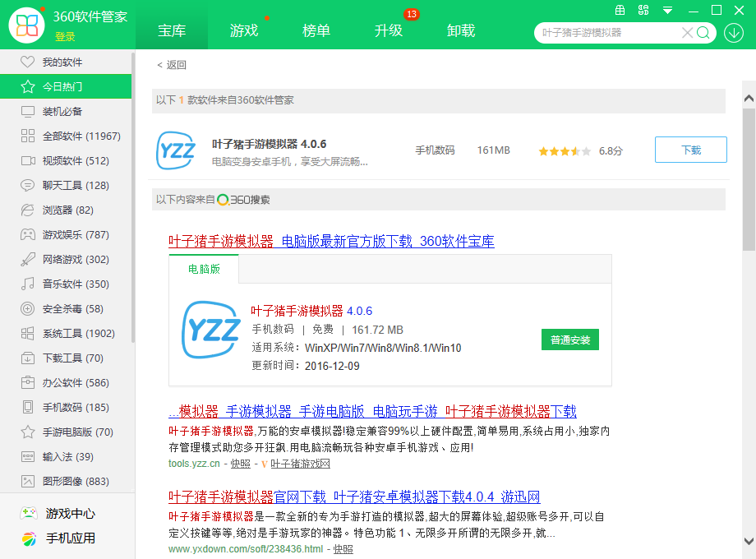Launch 手机应用 from the sidebar

[70, 538]
